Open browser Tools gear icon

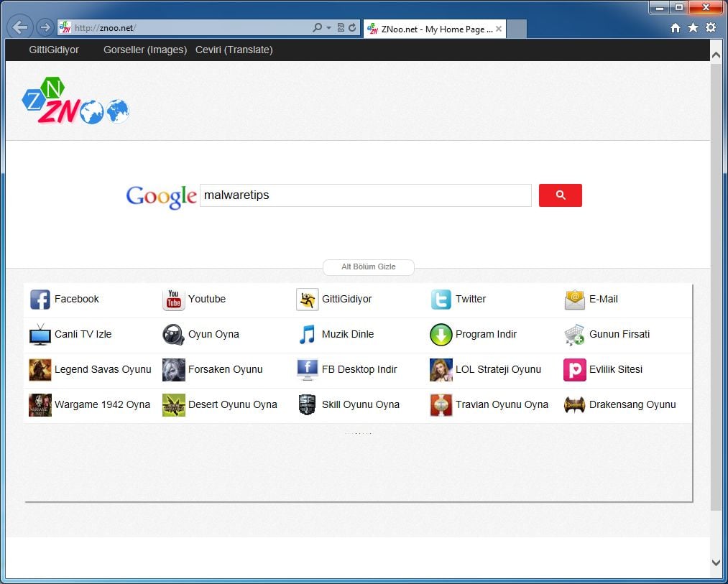(711, 28)
